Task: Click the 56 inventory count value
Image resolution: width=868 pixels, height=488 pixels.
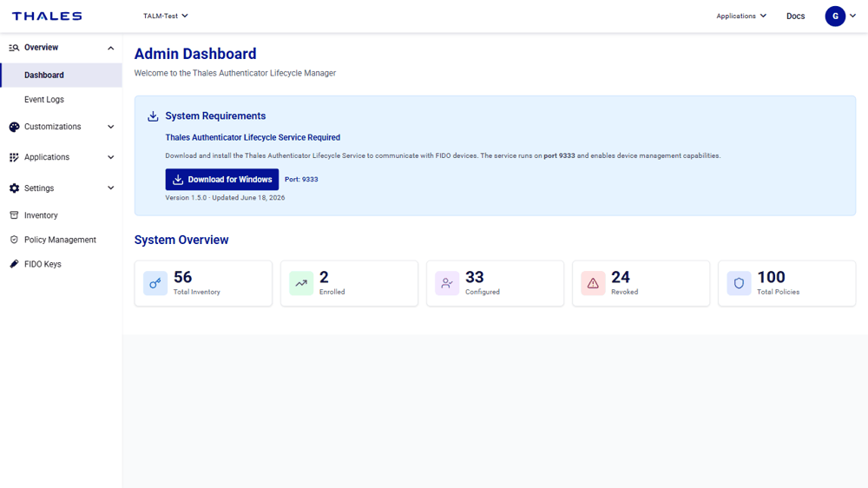Action: click(x=182, y=277)
